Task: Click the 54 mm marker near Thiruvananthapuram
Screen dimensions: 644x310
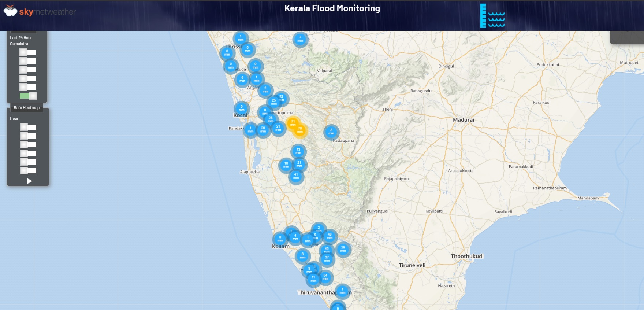Action: (325, 277)
